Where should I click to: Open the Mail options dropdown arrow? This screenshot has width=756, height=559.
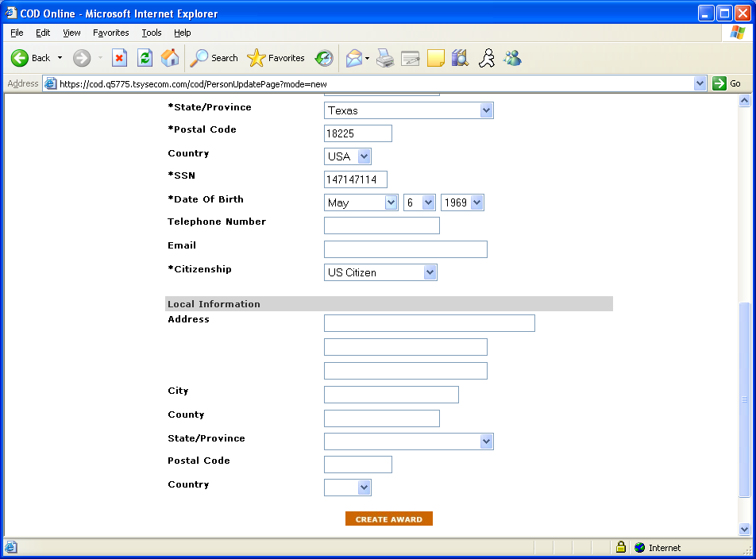368,58
